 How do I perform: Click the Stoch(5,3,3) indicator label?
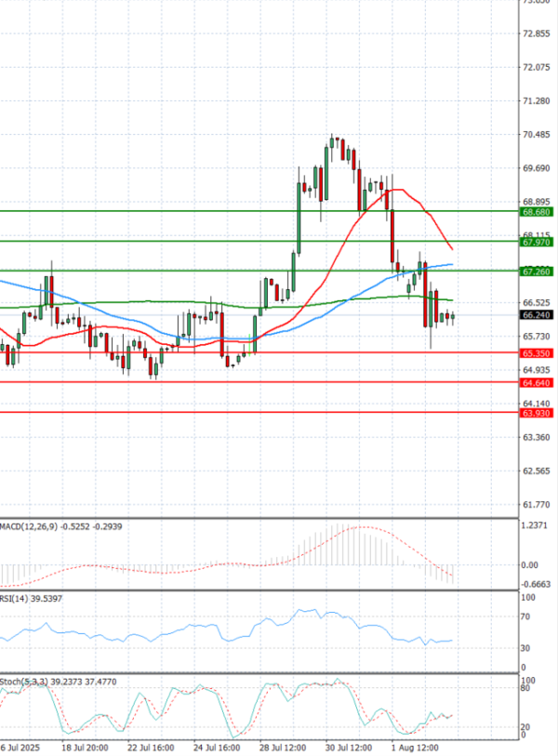point(59,682)
